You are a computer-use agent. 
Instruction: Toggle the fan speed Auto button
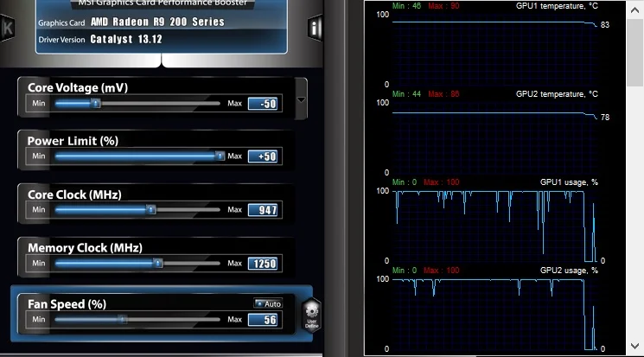[x=268, y=303]
